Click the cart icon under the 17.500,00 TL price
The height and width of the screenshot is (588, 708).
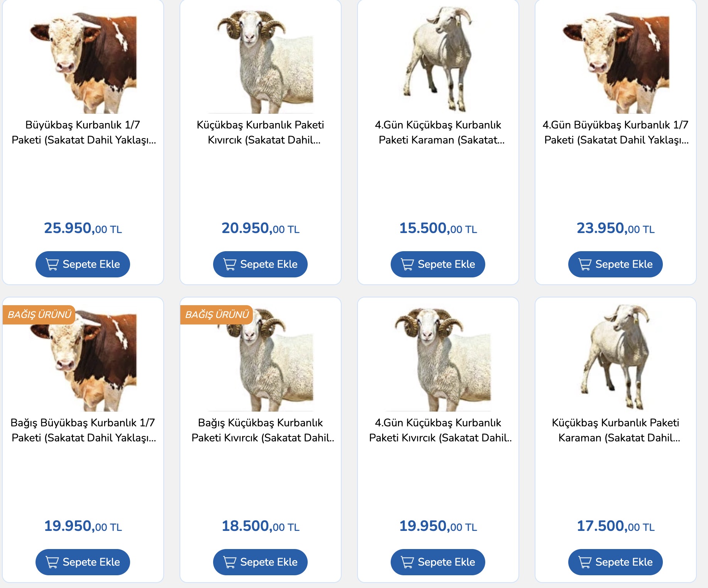(x=585, y=562)
